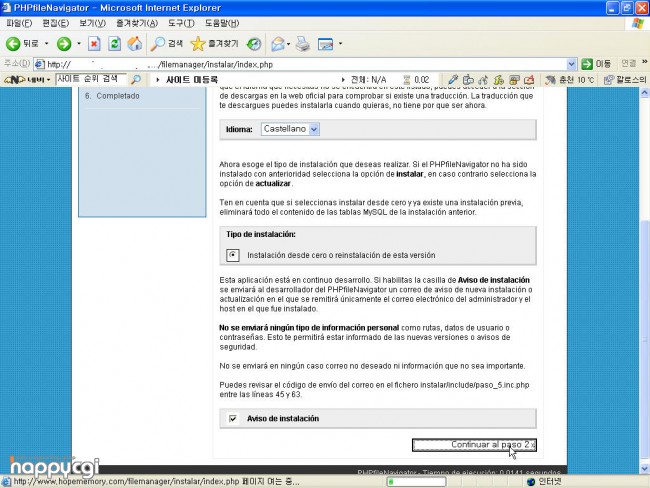This screenshot has height=488, width=650.
Task: Click the hourglass 0.02 load time item
Action: (416, 80)
